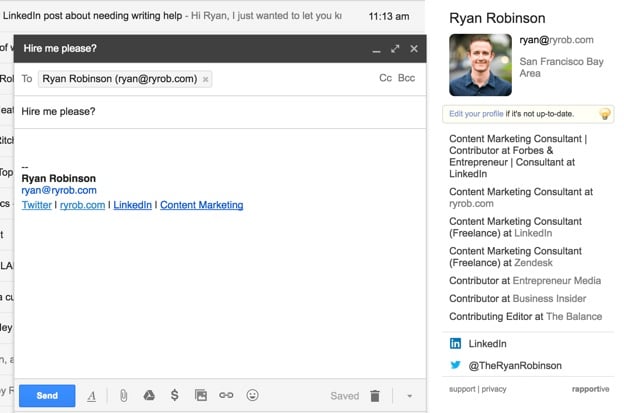Screen dimensions: 624x413
Task: Add Bcc recipients
Action: pyautogui.click(x=406, y=78)
